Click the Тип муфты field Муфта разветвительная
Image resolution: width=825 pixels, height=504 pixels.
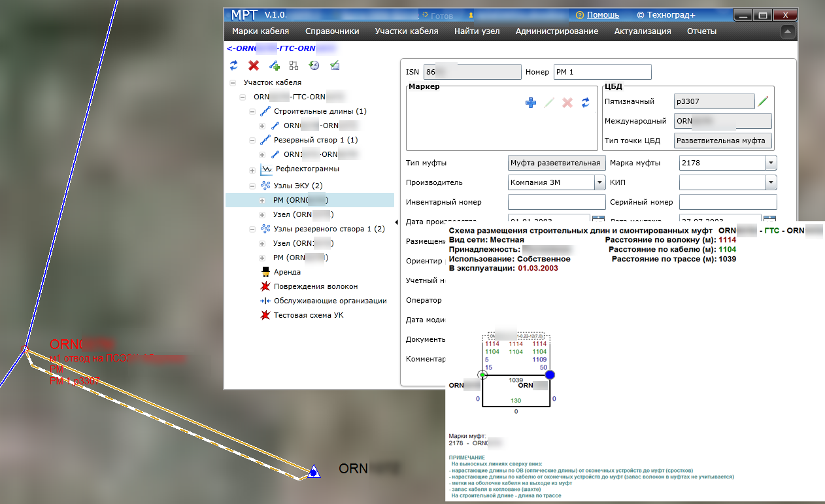[x=556, y=163]
